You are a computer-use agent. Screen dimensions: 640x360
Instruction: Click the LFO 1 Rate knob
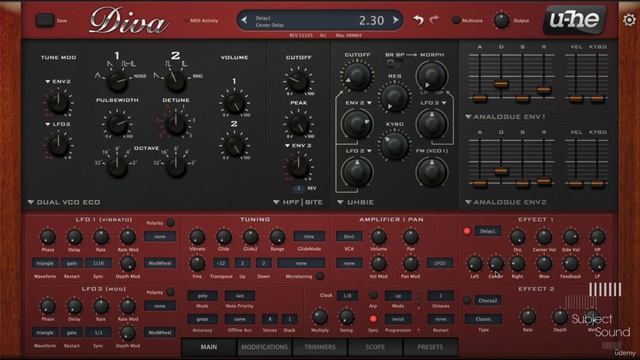click(101, 237)
